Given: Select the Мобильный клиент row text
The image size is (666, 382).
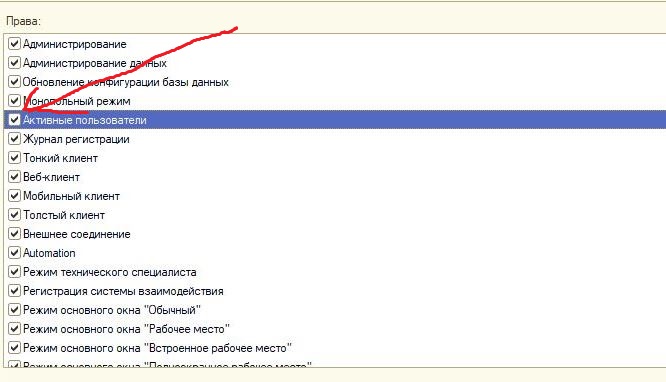Looking at the screenshot, I should (x=71, y=196).
